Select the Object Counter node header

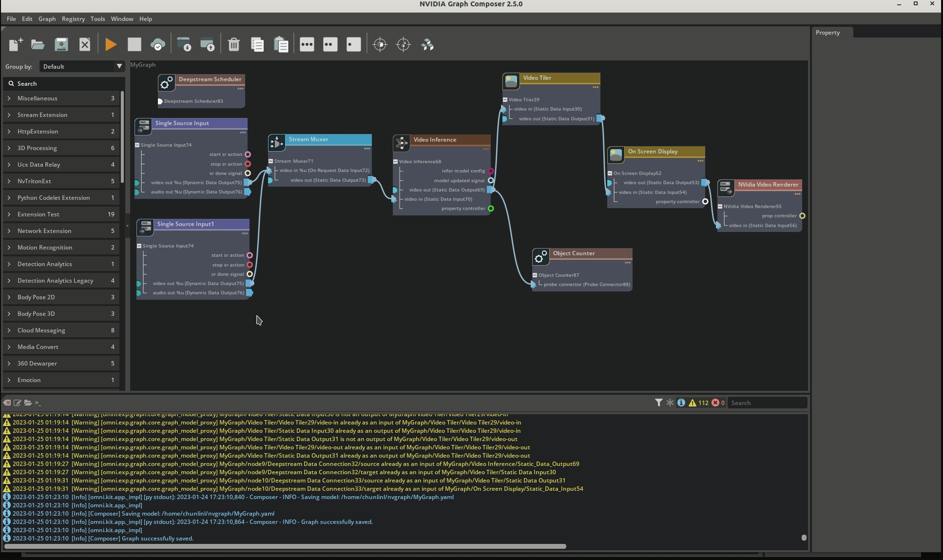591,253
